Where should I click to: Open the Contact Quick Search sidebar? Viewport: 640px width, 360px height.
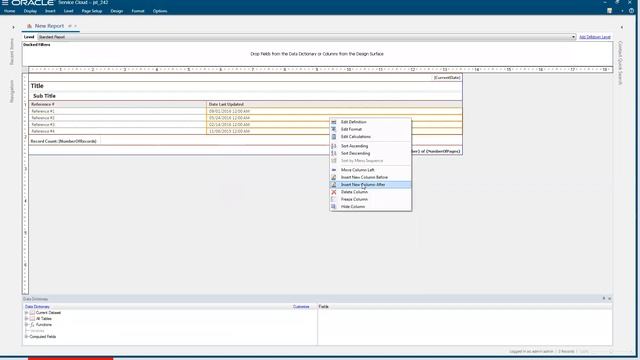(620, 63)
